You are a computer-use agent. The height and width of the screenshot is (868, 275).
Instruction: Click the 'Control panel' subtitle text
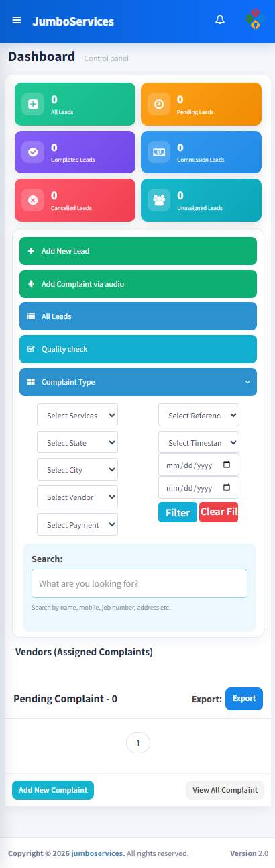pyautogui.click(x=106, y=58)
